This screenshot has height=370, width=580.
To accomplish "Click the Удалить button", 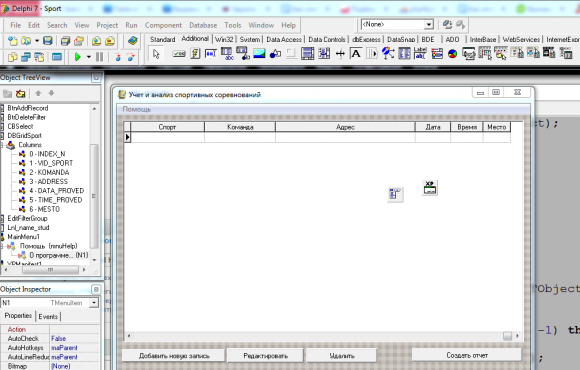I will point(342,356).
